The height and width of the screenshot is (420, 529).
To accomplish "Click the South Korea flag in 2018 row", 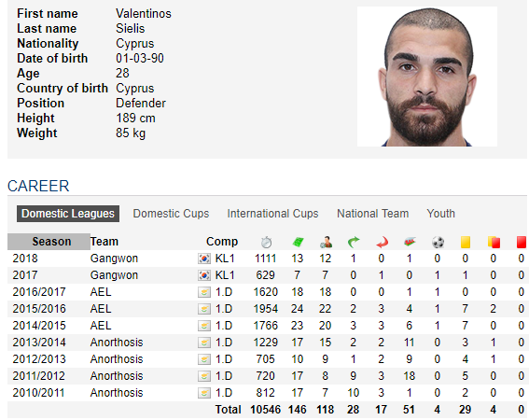I will (204, 259).
